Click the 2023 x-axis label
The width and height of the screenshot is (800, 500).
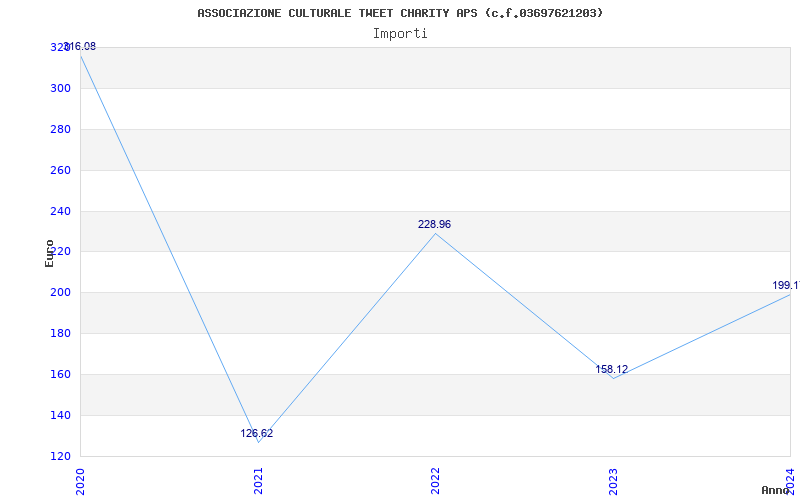pos(612,481)
